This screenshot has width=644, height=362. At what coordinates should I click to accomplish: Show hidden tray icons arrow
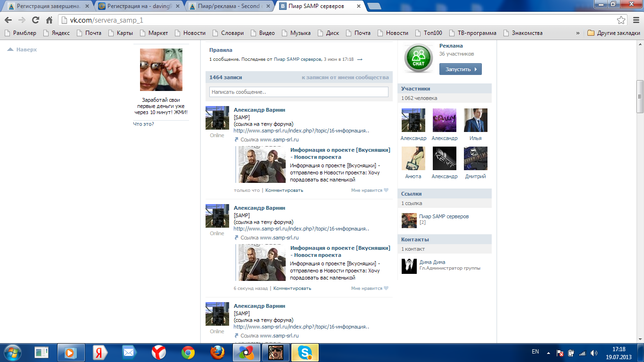548,353
